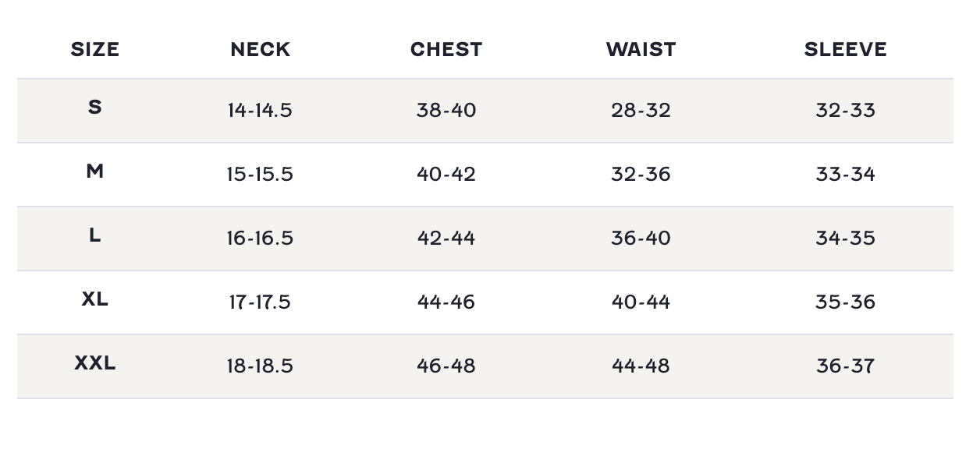Screen dimensions: 980x449
Task: Click waist measurement 36-40
Action: (x=641, y=239)
